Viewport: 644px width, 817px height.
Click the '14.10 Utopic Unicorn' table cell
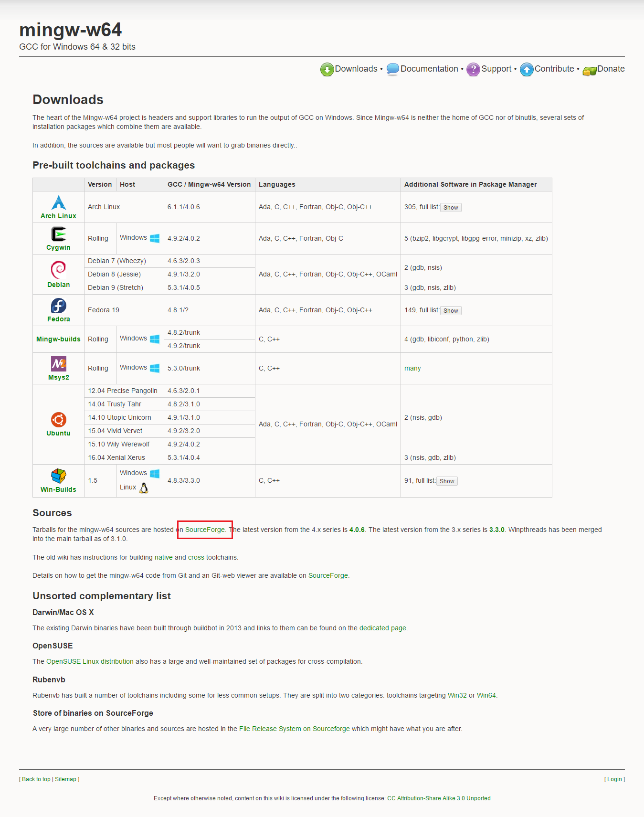click(x=124, y=417)
